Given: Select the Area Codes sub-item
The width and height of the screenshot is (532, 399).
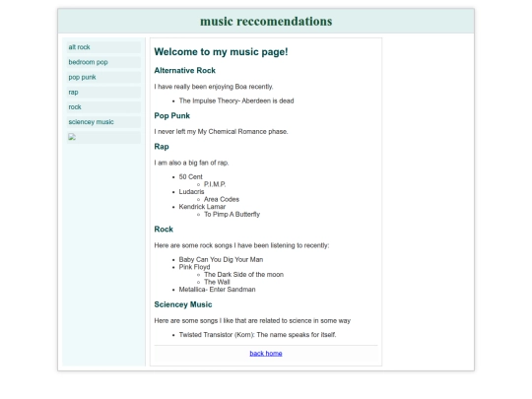Looking at the screenshot, I should (222, 199).
